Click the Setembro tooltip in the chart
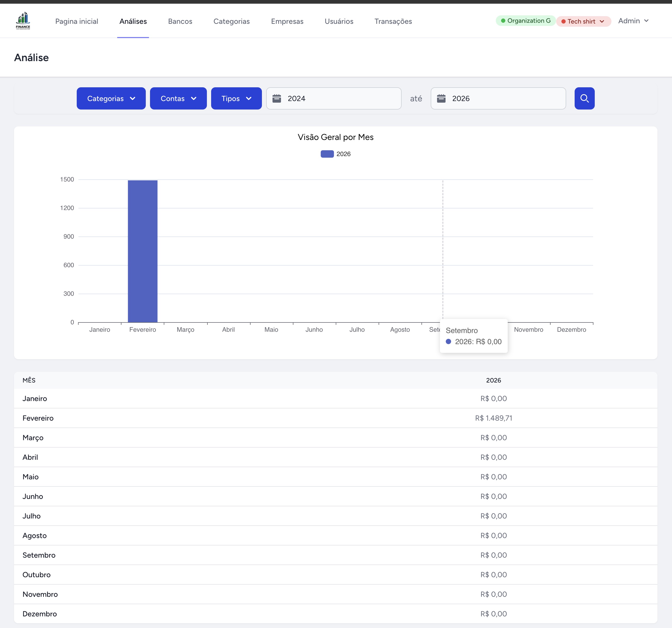 [x=474, y=336]
